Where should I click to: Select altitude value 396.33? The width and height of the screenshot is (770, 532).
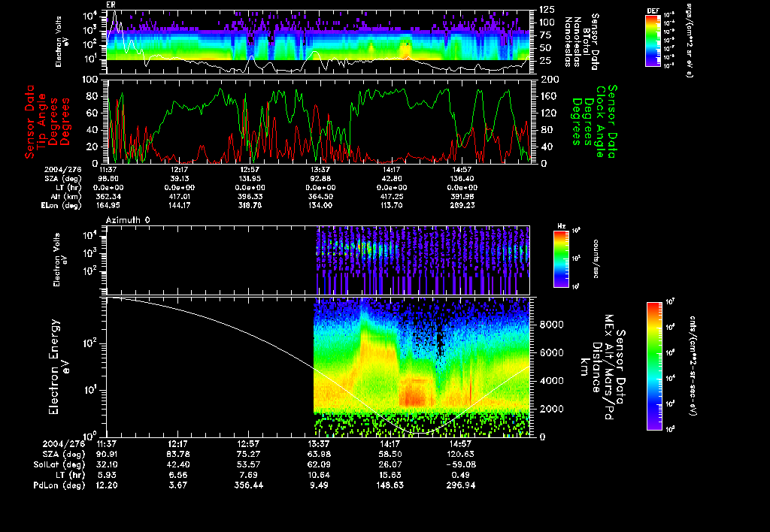tap(250, 197)
